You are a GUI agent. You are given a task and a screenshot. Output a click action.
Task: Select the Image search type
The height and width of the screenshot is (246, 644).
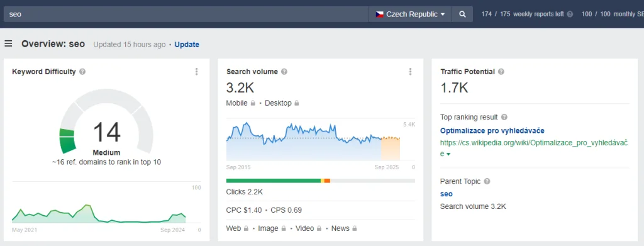click(268, 228)
